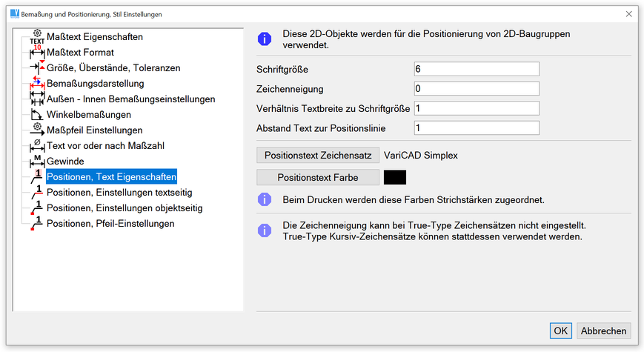Click the Maßtext Format icon
This screenshot has height=352, width=644.
click(37, 53)
